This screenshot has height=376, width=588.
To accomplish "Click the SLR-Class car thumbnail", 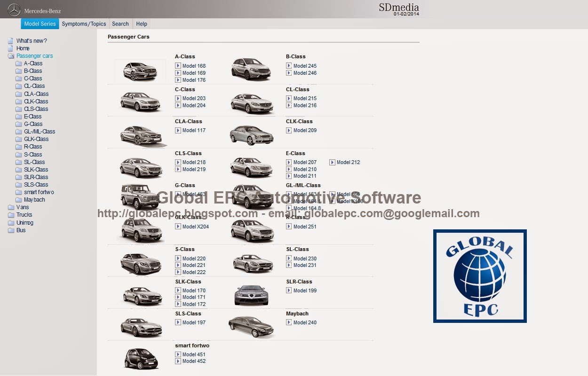I will 251,295.
